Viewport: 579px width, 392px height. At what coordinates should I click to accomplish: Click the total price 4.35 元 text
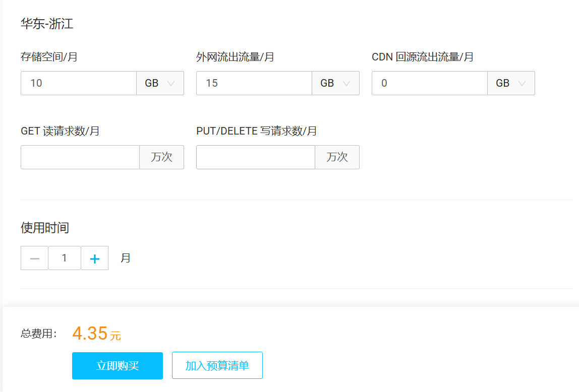[96, 334]
